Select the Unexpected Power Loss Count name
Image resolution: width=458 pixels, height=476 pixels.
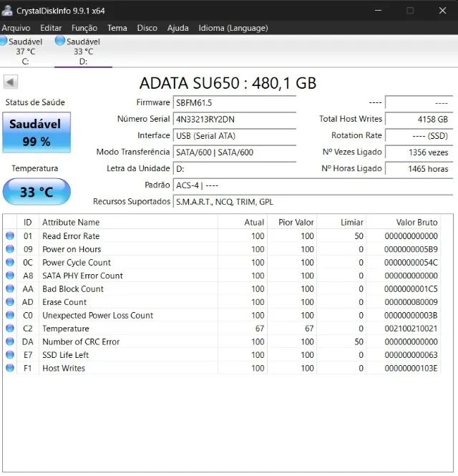click(98, 315)
